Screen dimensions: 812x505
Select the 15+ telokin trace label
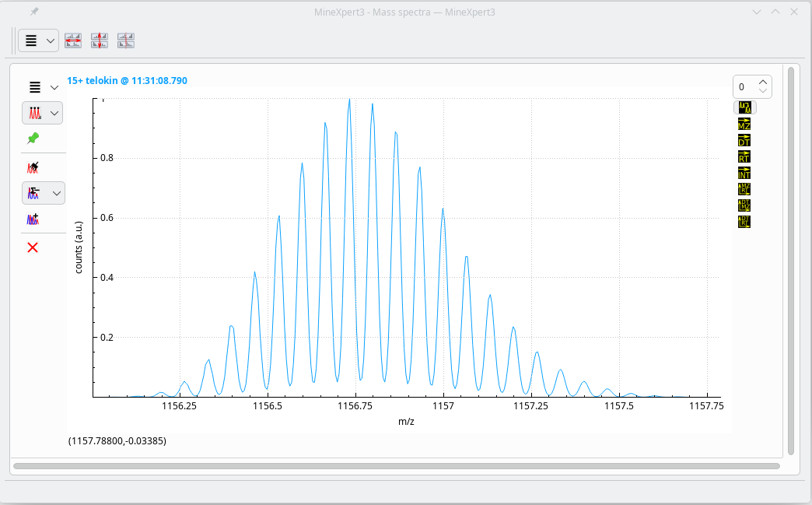pyautogui.click(x=127, y=80)
